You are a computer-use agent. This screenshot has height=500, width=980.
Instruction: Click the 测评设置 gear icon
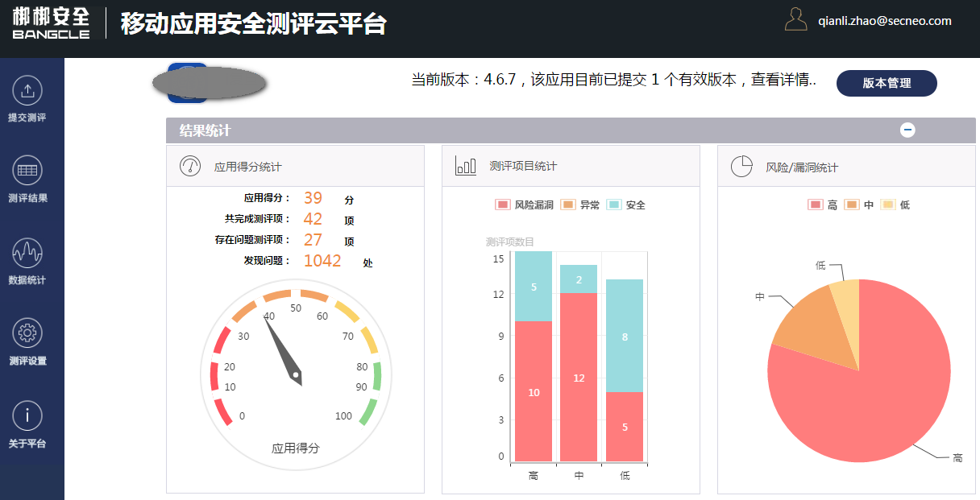[27, 333]
